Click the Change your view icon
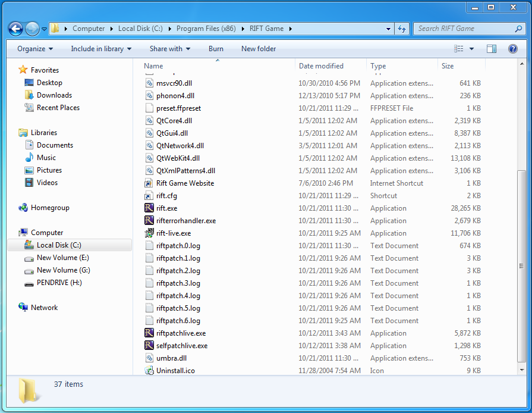Image resolution: width=532 pixels, height=413 pixels. pos(459,49)
